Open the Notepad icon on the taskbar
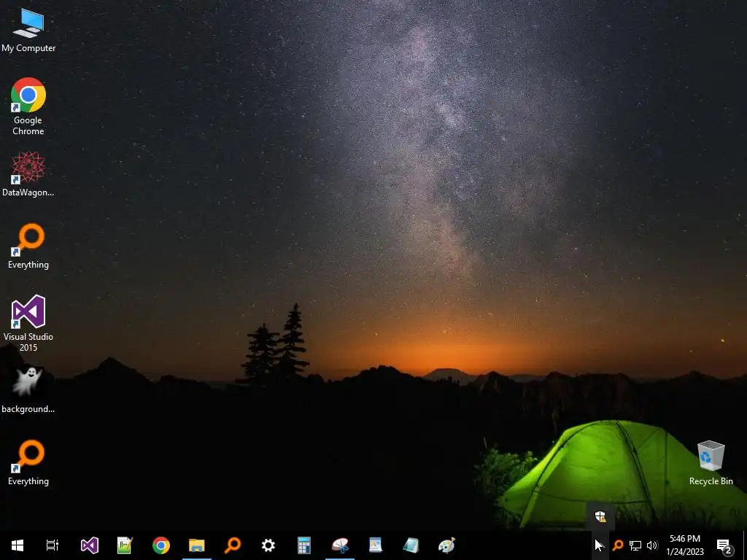Screen dimensions: 747x560 pos(411,545)
